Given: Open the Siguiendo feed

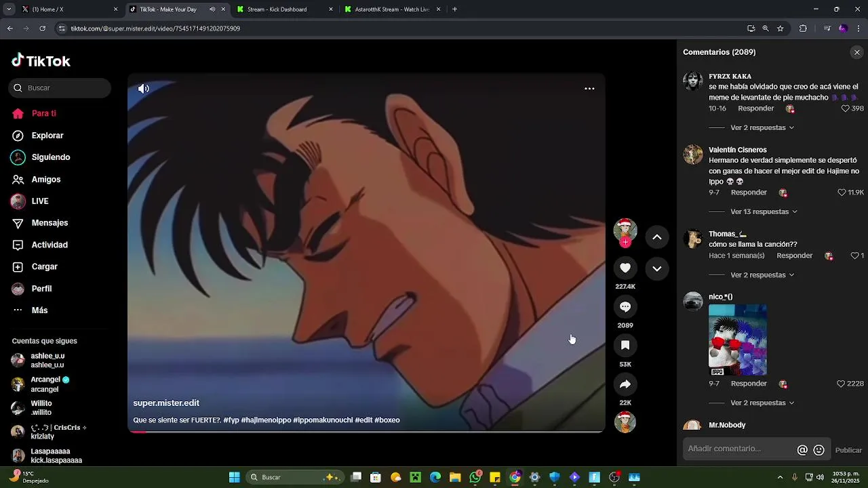Looking at the screenshot, I should tap(51, 157).
